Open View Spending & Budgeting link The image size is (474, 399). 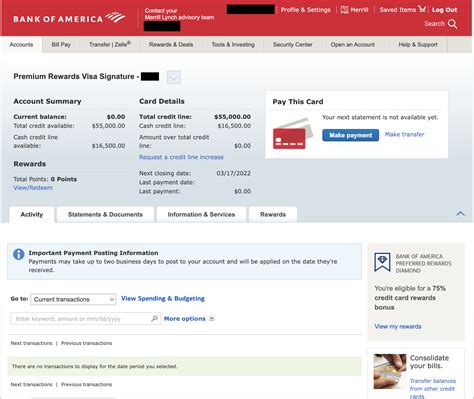(163, 299)
